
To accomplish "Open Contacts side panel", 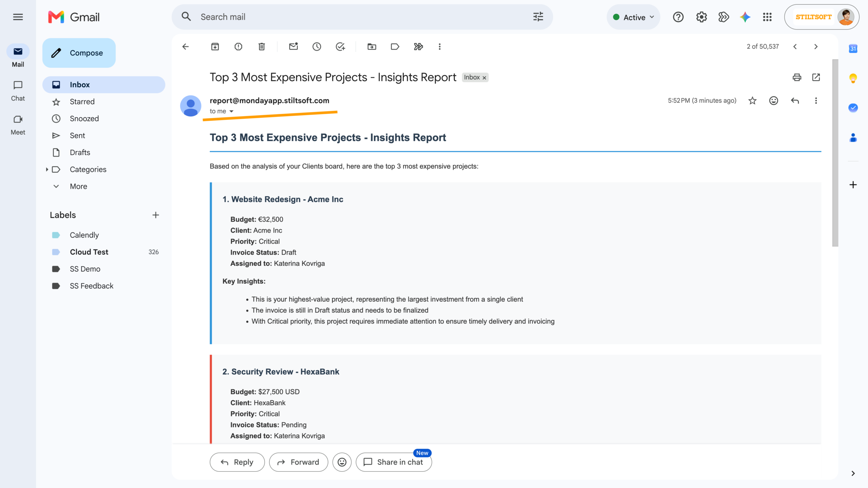I will 853,138.
